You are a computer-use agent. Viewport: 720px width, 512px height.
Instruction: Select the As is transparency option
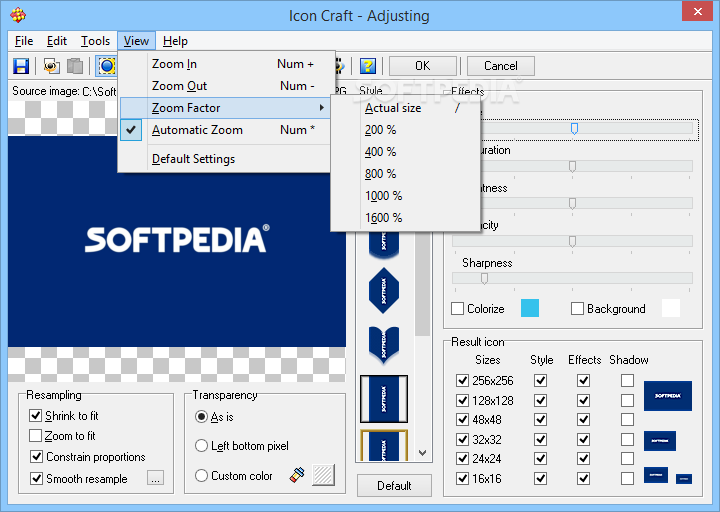[x=201, y=416]
